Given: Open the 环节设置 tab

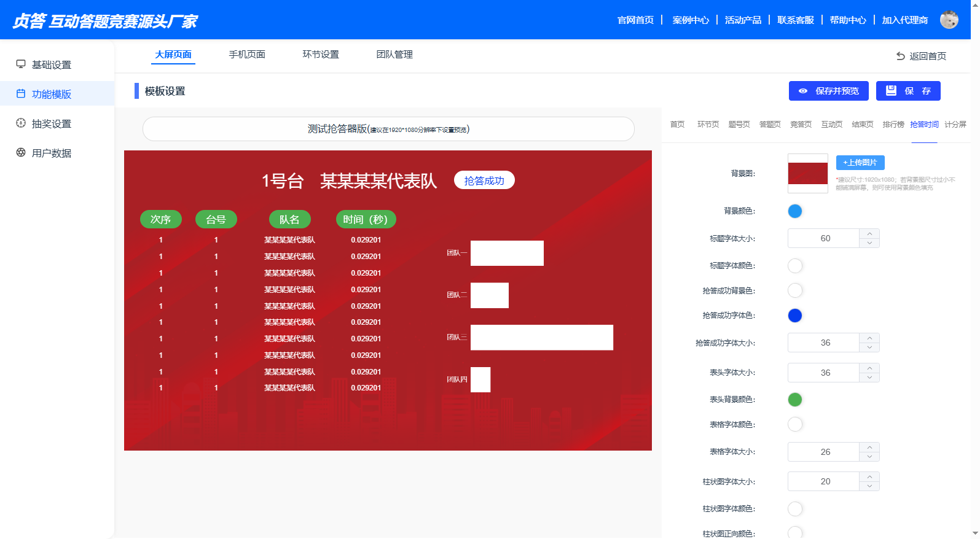Looking at the screenshot, I should [x=321, y=55].
